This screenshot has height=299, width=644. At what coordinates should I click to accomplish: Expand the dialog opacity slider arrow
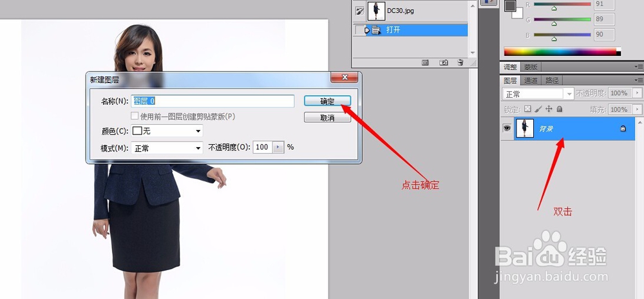pyautogui.click(x=278, y=147)
